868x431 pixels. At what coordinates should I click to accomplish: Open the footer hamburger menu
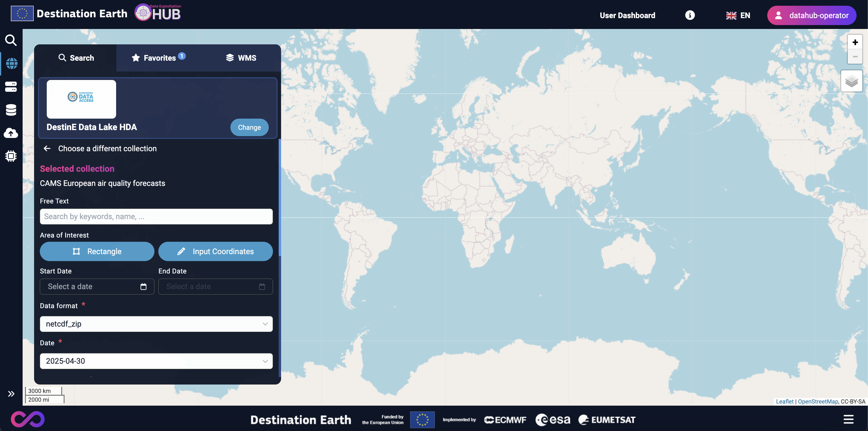tap(848, 419)
